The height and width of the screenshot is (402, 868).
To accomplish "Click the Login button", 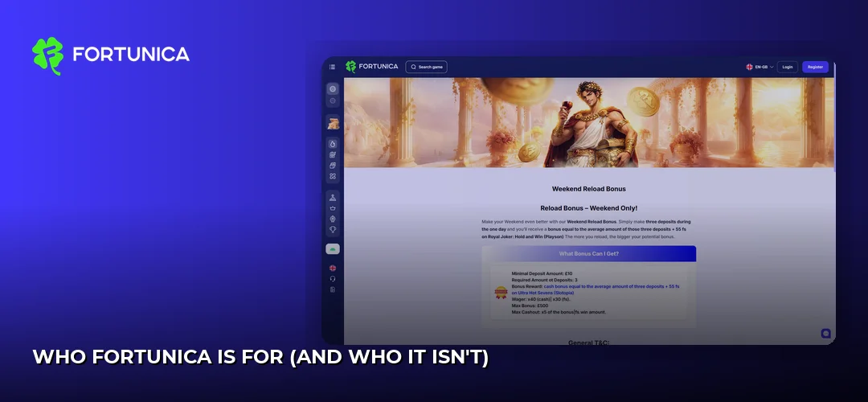I will click(787, 67).
